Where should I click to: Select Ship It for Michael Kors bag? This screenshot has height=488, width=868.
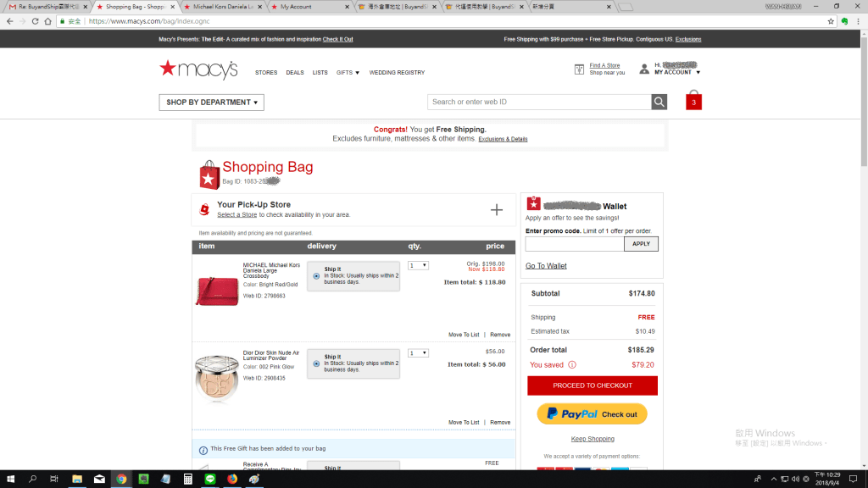[316, 275]
